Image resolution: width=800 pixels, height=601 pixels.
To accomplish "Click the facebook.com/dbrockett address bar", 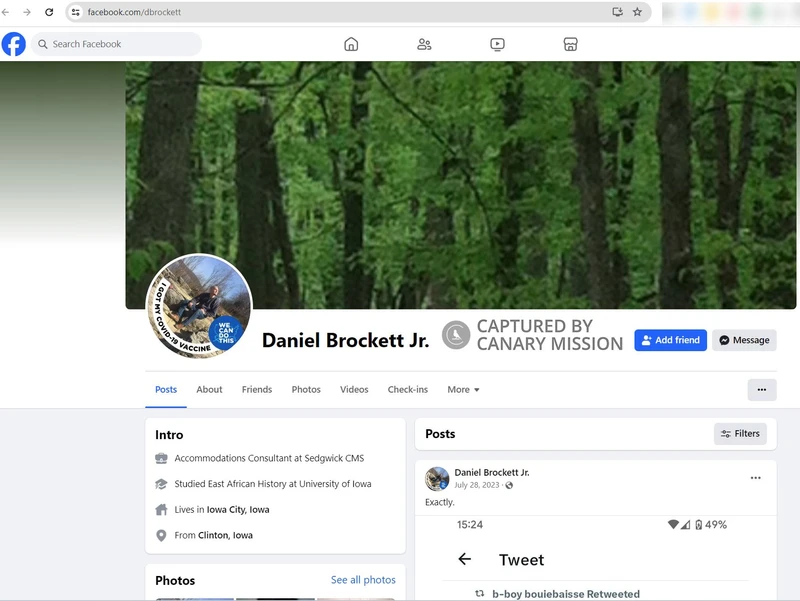I will pos(358,12).
